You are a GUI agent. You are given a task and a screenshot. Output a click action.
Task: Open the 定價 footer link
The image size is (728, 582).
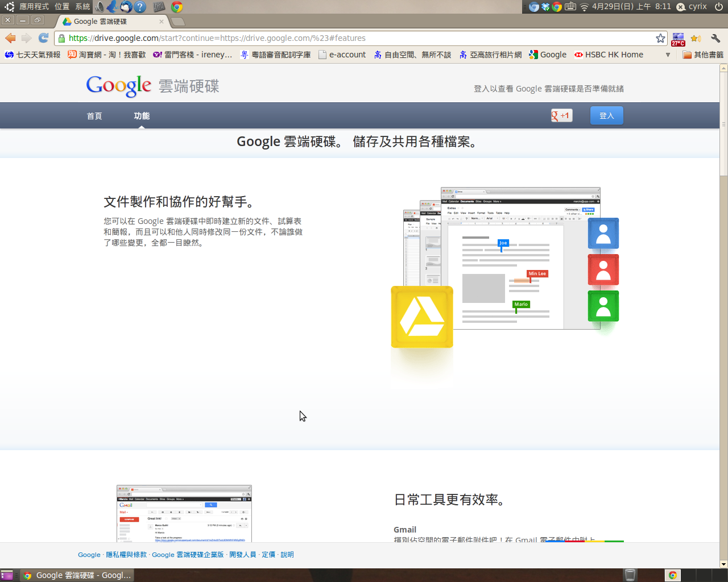click(268, 555)
